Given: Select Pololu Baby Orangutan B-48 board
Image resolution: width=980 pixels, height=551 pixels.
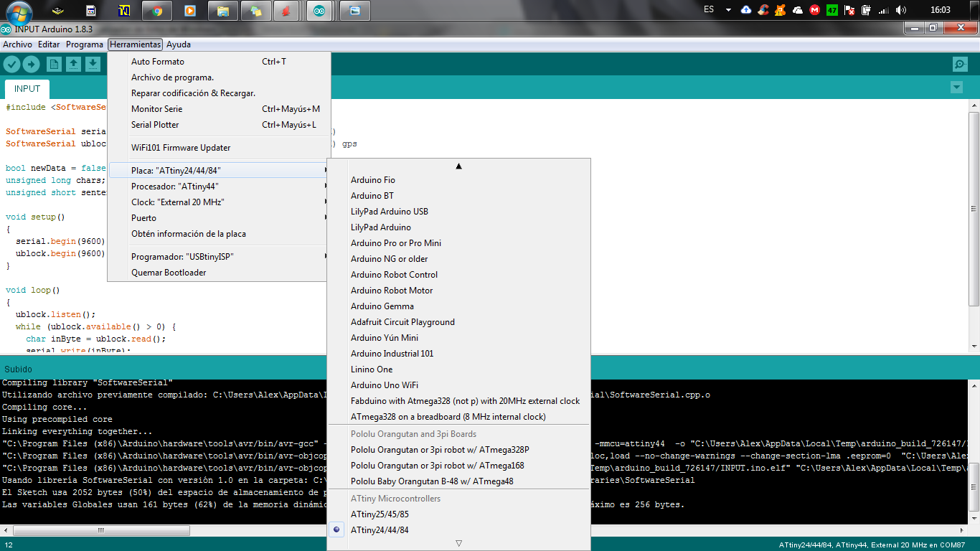Looking at the screenshot, I should pyautogui.click(x=458, y=481).
